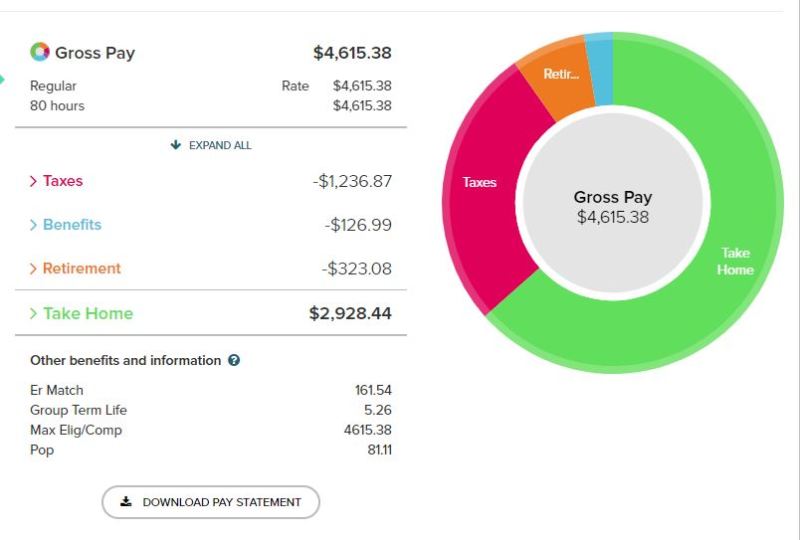Image resolution: width=800 pixels, height=540 pixels.
Task: Click the Expand All down arrow icon
Action: coord(176,145)
